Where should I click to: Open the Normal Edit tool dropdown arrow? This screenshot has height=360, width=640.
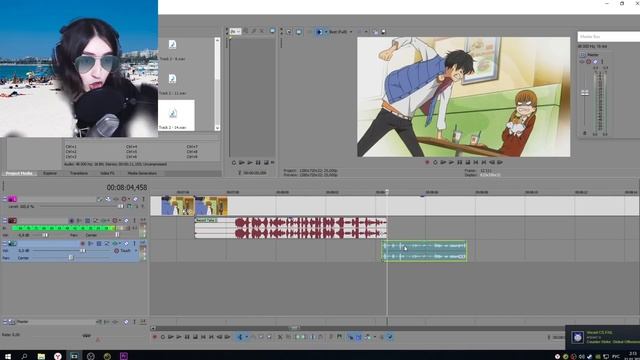[x=246, y=337]
